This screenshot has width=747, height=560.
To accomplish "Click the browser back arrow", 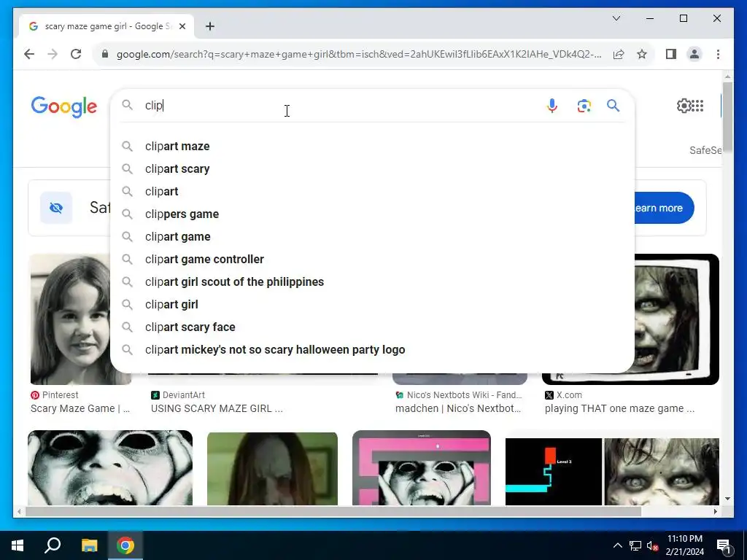I will [29, 54].
